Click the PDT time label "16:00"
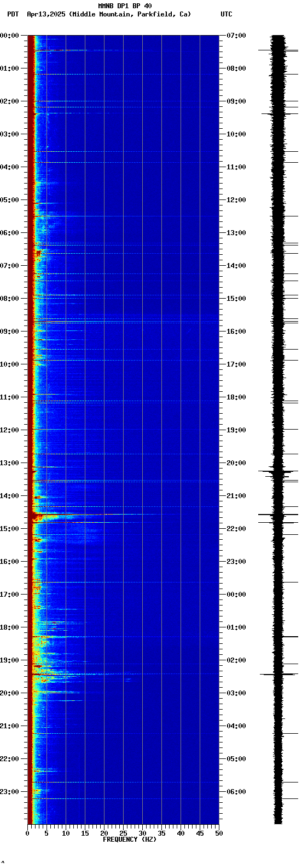This screenshot has width=302, height=868. pyautogui.click(x=10, y=562)
